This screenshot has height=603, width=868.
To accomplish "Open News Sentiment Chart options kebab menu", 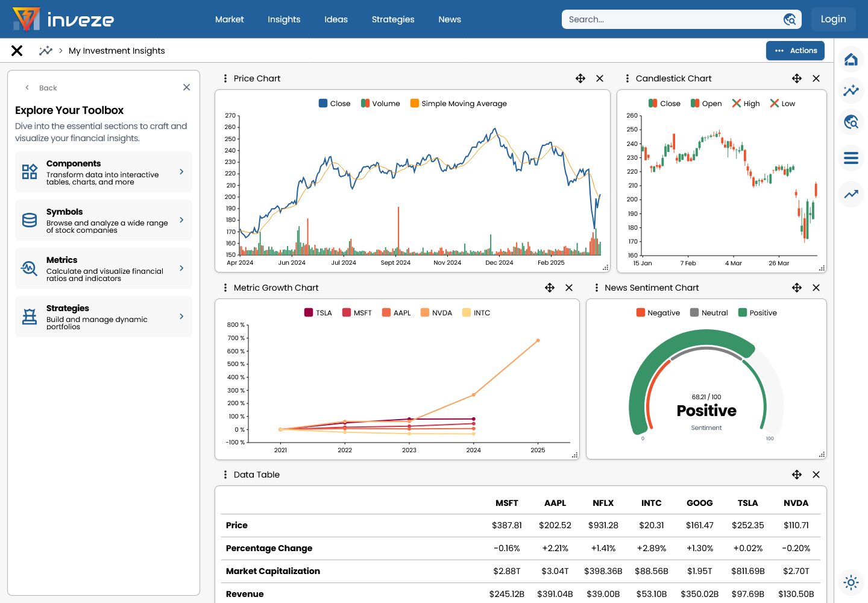I will 597,288.
